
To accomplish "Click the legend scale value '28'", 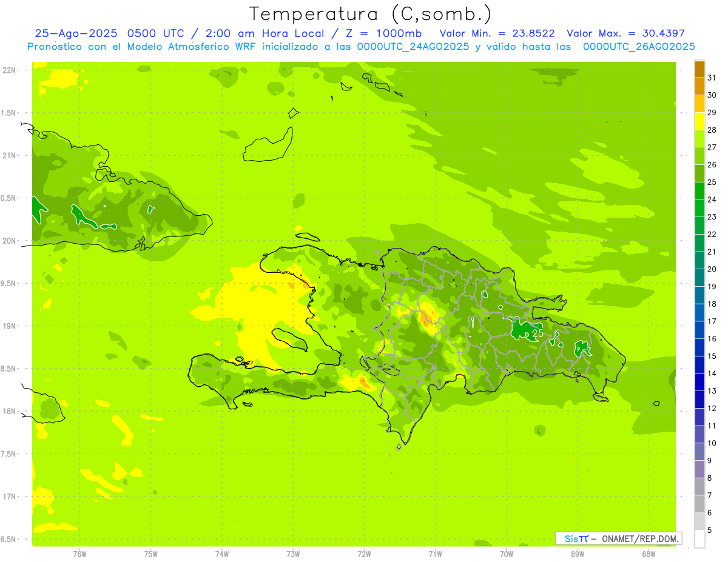I will (x=712, y=130).
